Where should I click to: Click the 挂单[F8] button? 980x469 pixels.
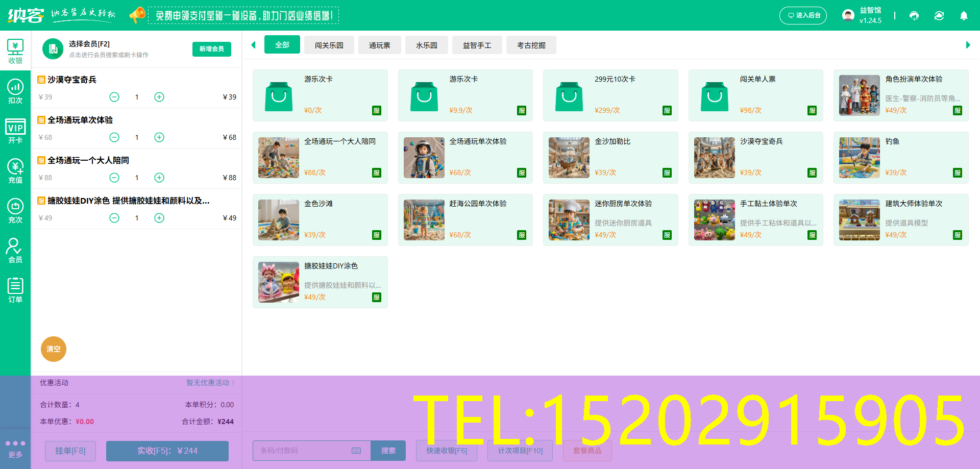click(x=70, y=451)
